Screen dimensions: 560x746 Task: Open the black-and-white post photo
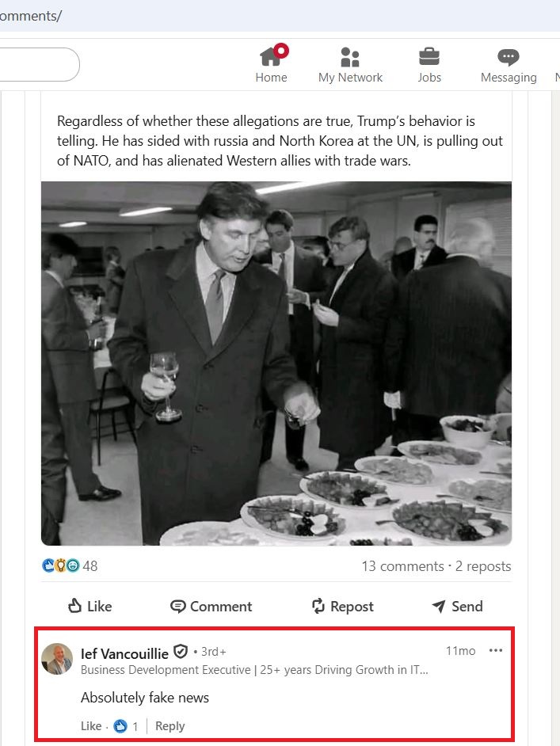coord(276,363)
